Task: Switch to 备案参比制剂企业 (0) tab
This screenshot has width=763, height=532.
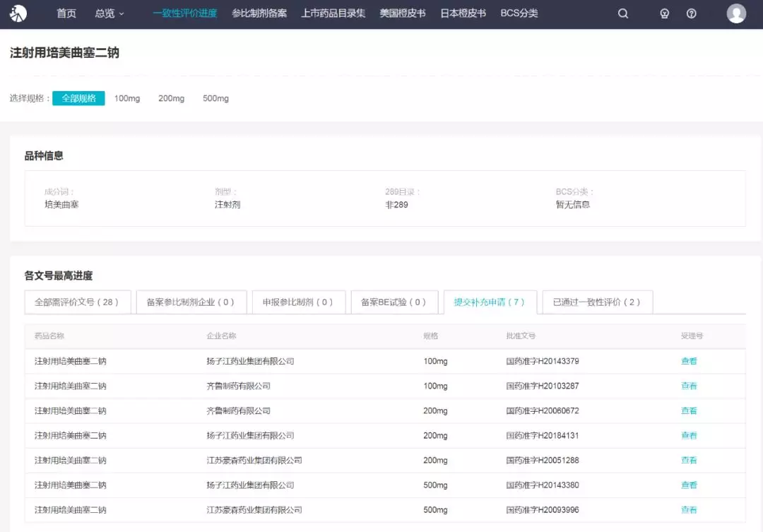Action: pyautogui.click(x=191, y=302)
